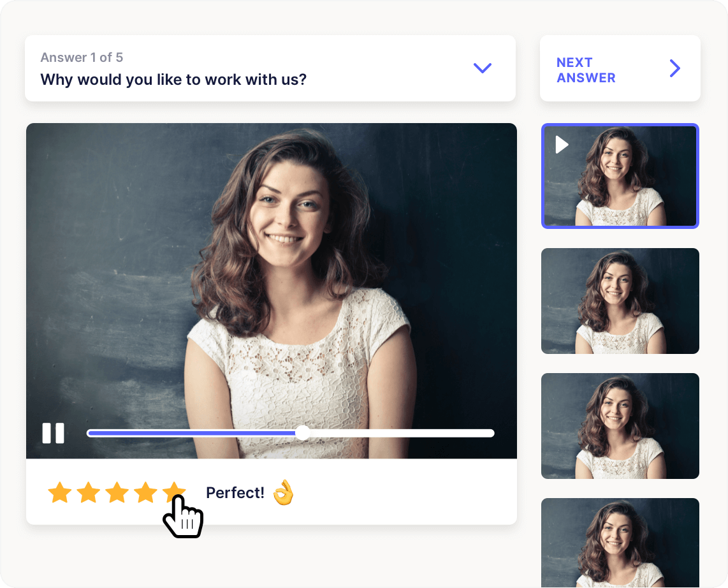The height and width of the screenshot is (588, 728).
Task: Select the first star rating
Action: [x=60, y=492]
